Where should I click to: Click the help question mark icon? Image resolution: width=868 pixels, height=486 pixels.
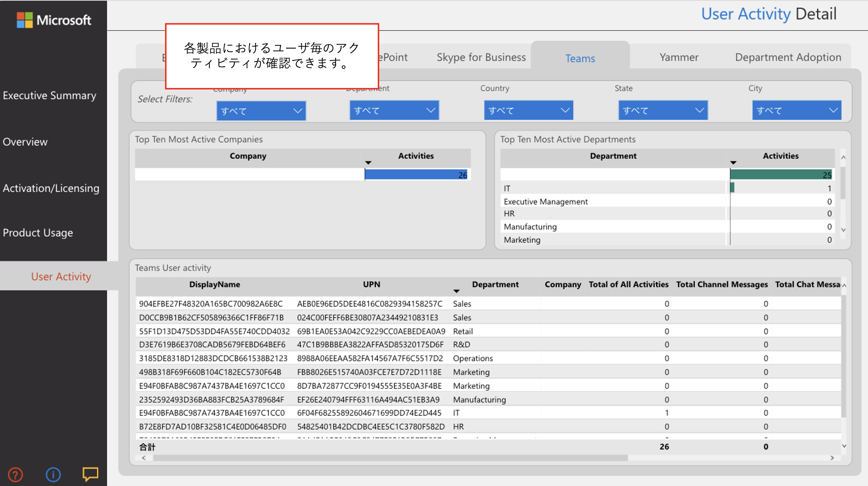pos(15,474)
